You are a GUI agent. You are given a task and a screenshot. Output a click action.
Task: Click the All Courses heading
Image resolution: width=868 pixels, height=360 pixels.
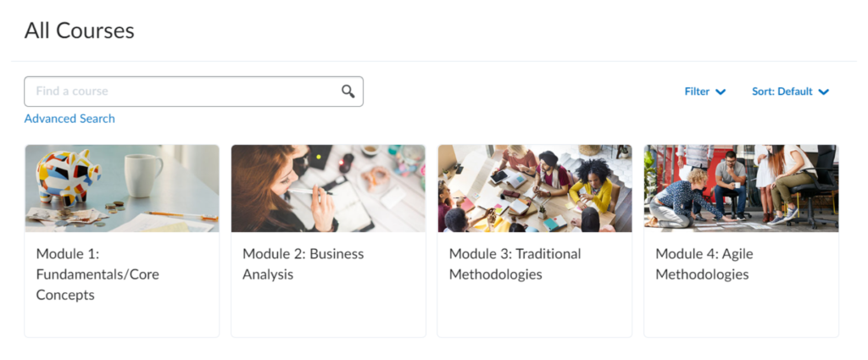coord(79,30)
